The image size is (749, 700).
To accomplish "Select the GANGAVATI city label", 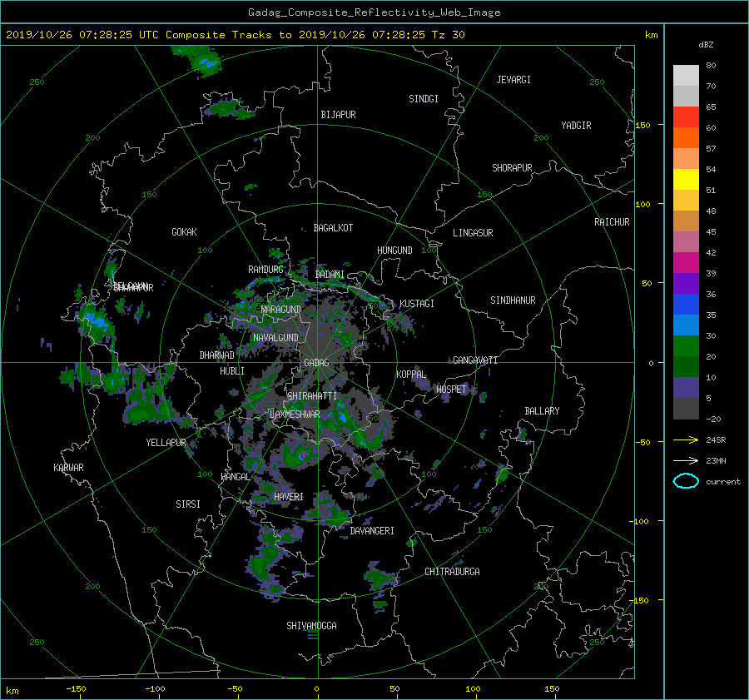I will (x=475, y=360).
